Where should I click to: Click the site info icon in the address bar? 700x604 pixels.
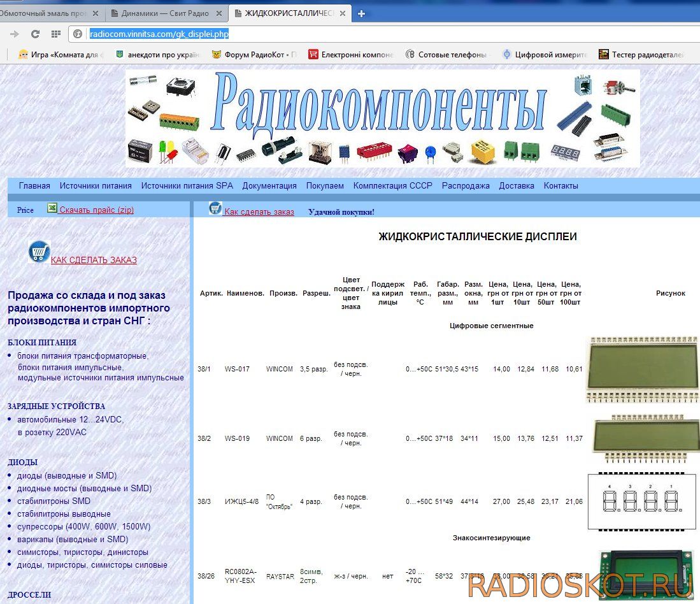[x=78, y=34]
